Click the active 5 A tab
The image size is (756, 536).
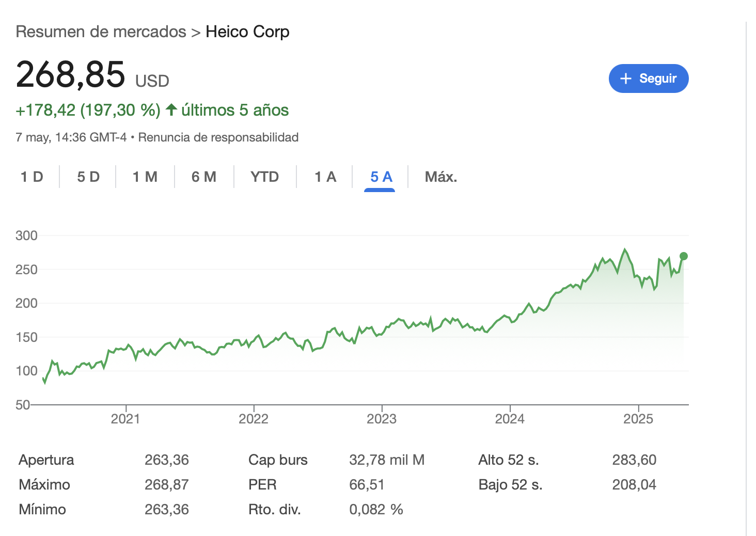coord(381,177)
